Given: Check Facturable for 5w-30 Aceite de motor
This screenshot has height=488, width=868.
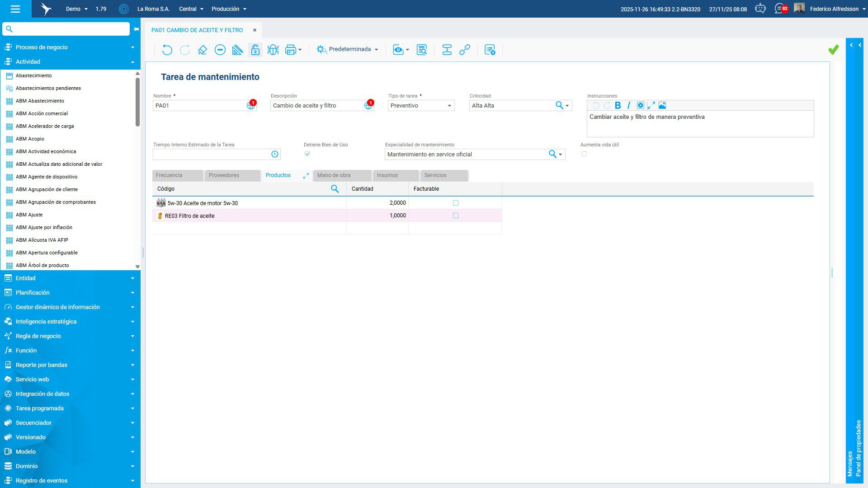Looking at the screenshot, I should pyautogui.click(x=455, y=203).
